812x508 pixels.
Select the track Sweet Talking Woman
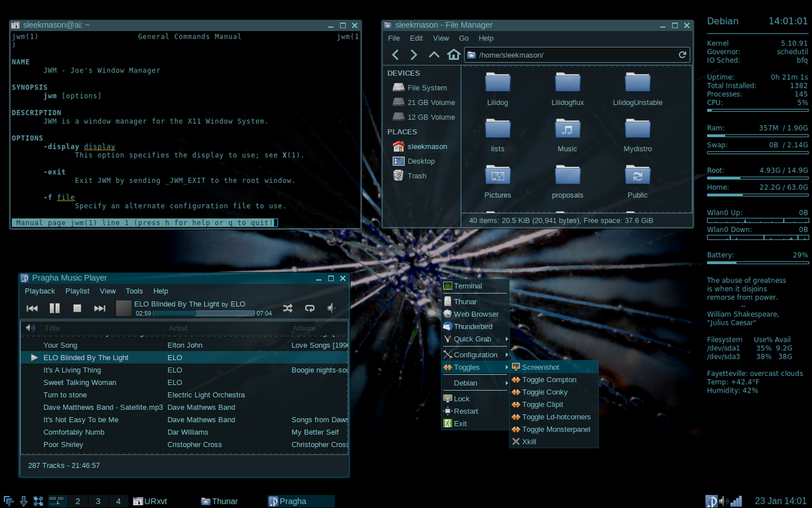click(x=185, y=383)
